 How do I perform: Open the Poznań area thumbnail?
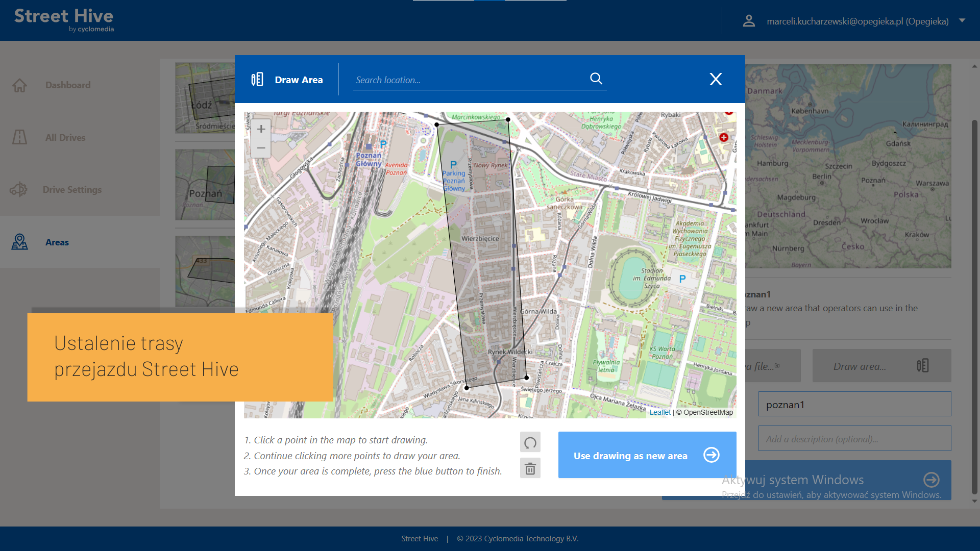[205, 185]
